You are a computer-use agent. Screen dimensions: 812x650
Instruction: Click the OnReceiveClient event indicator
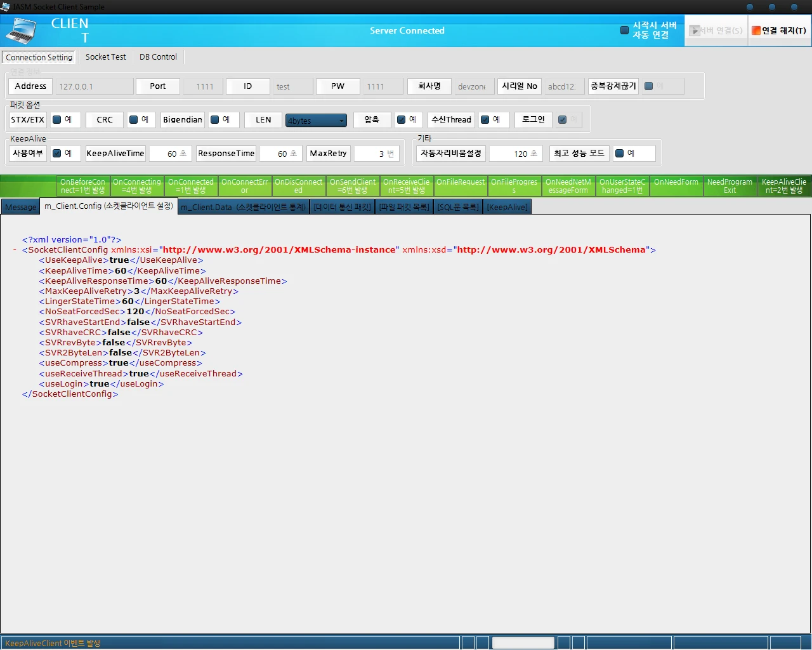click(x=407, y=186)
